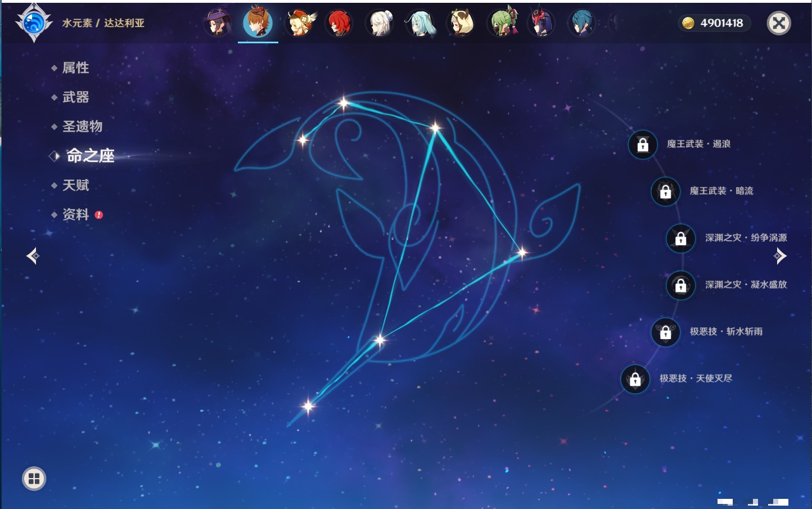Open constellation label 极恶技・斩水斩雨
This screenshot has width=812, height=509.
[726, 331]
